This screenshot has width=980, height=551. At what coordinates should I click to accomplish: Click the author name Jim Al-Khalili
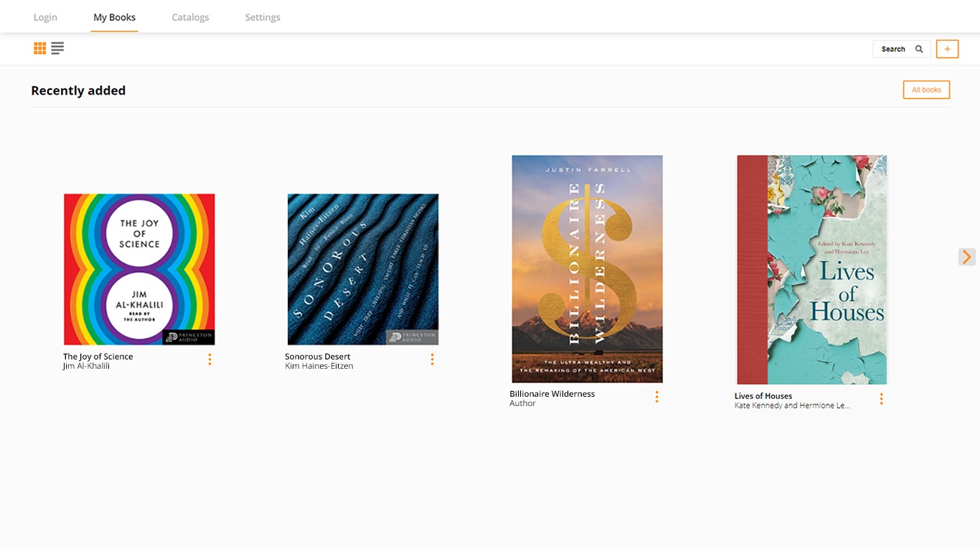click(86, 366)
